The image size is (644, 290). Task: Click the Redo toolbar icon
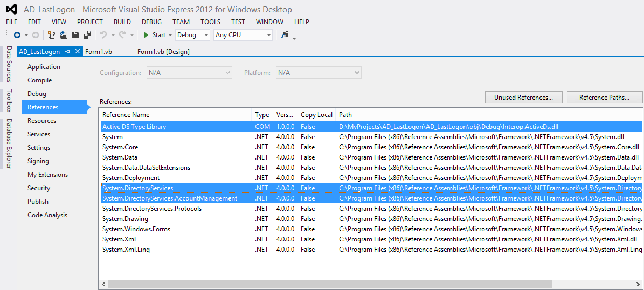click(122, 36)
